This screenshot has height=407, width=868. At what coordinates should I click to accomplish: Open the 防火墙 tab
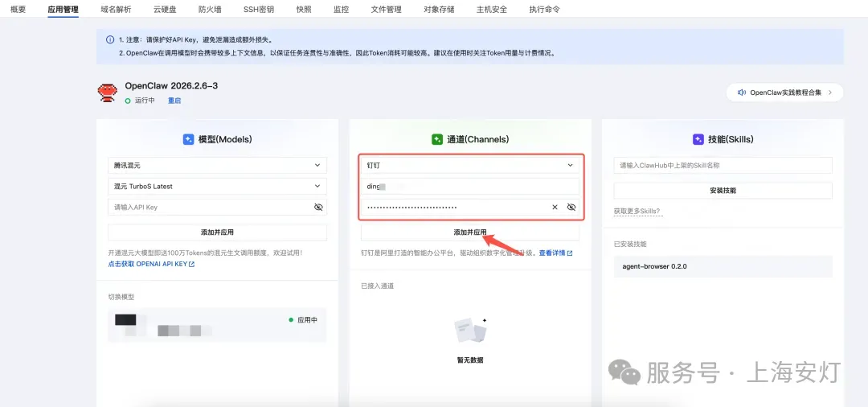[x=210, y=10]
